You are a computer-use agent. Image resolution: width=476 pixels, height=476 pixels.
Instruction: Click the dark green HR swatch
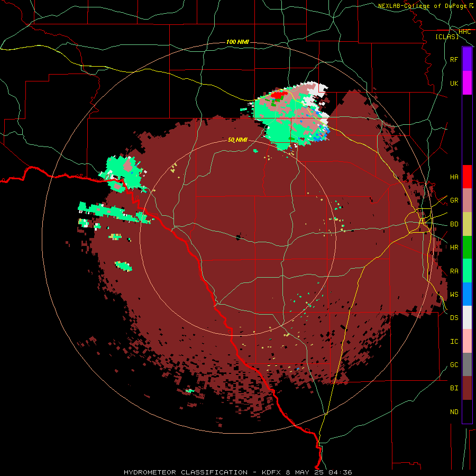467,248
